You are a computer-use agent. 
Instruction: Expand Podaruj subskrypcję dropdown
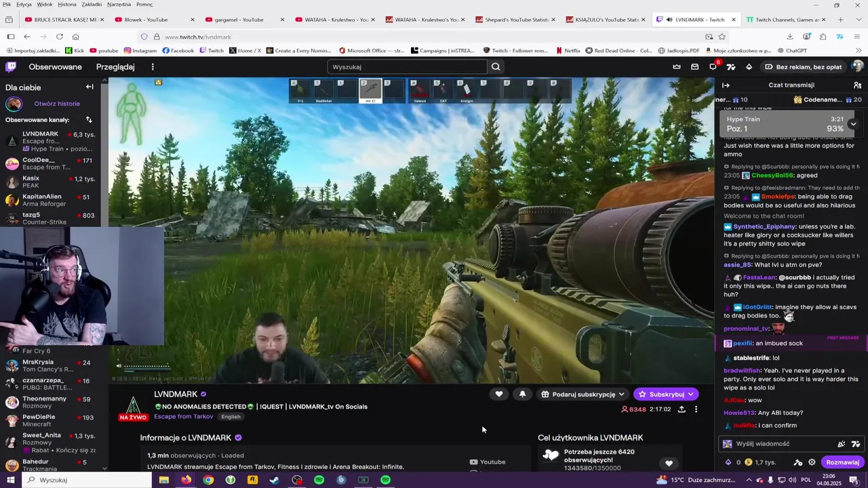pos(621,394)
